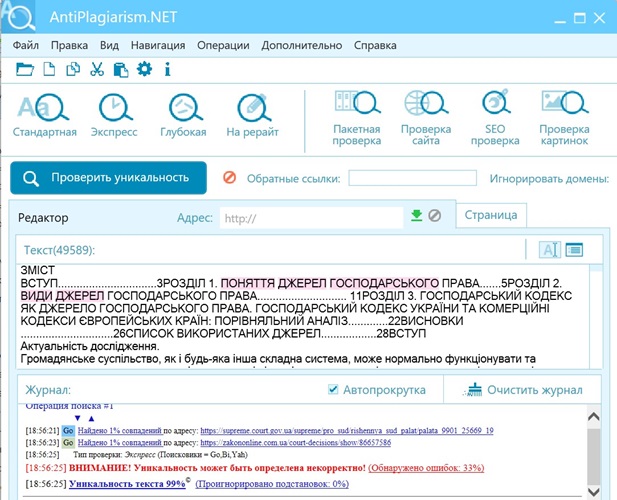Viewport: 617px width, 500px height.
Task: Click journal scrollbar down arrow
Action: click(x=593, y=491)
